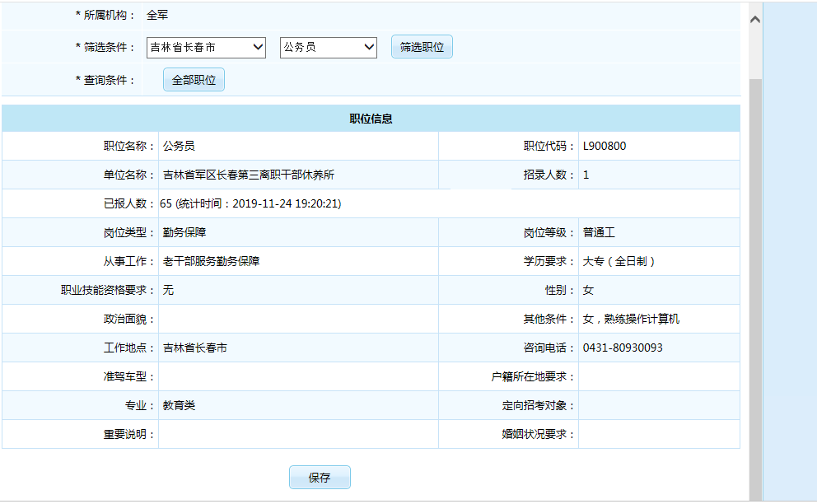Click the 普通工 post level value
This screenshot has width=817, height=504.
point(599,232)
